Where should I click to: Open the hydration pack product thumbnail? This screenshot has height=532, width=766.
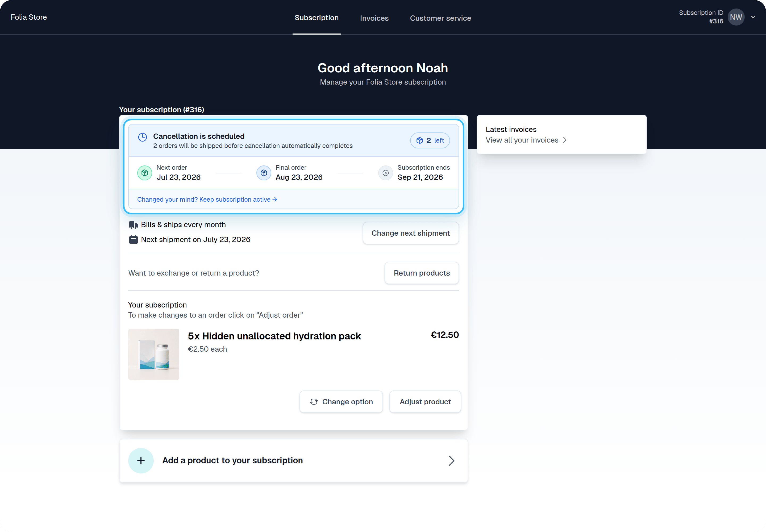coord(154,354)
